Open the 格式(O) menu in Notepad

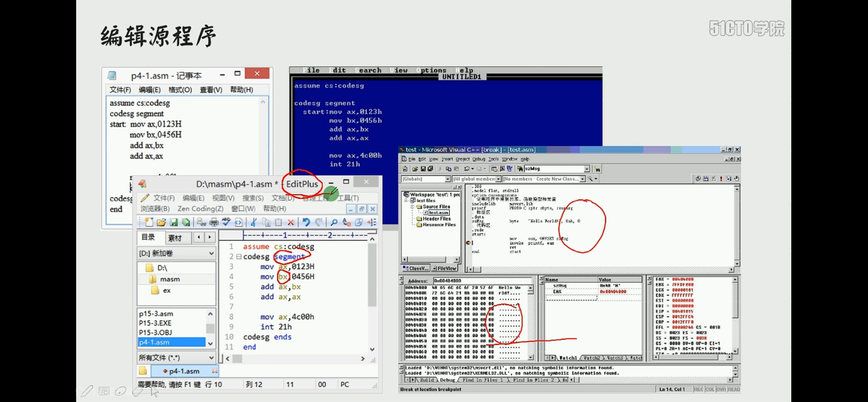(x=180, y=90)
